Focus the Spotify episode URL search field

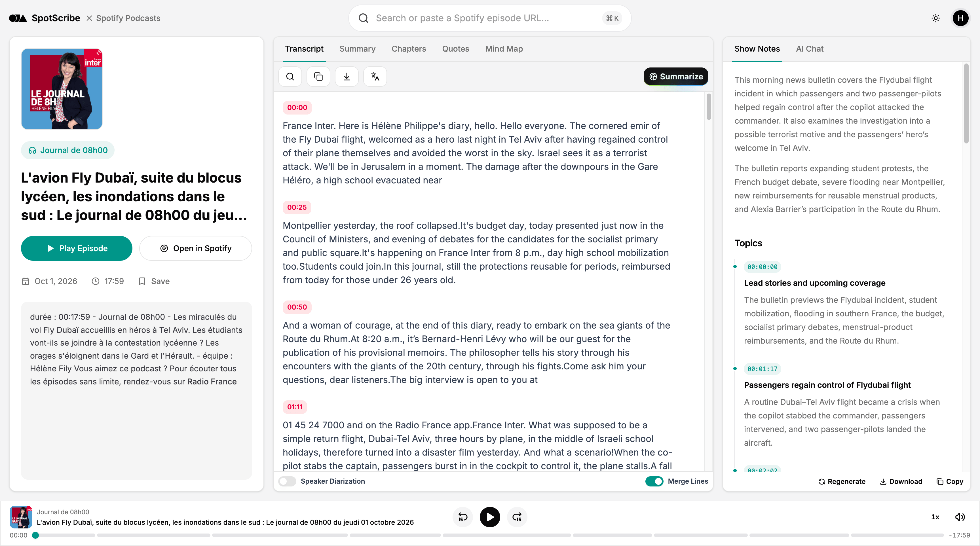tap(490, 18)
